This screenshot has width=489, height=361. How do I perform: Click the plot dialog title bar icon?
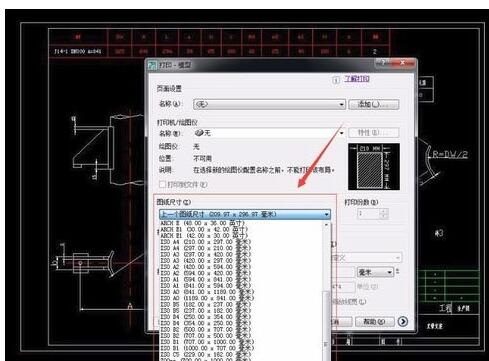coord(152,65)
